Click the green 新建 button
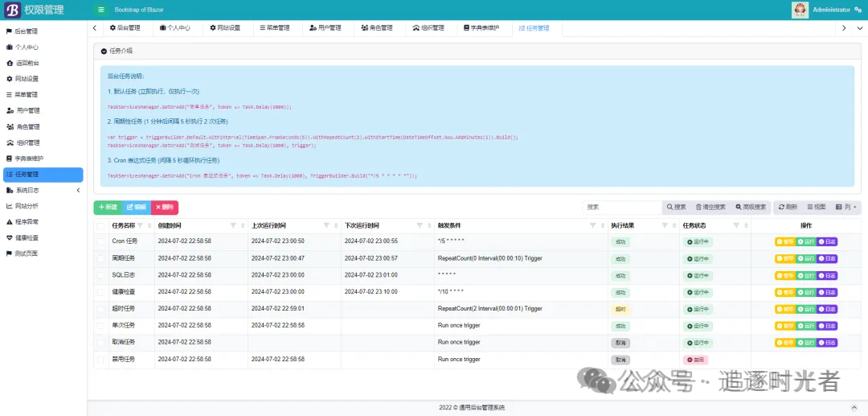868x416 pixels. click(x=107, y=208)
